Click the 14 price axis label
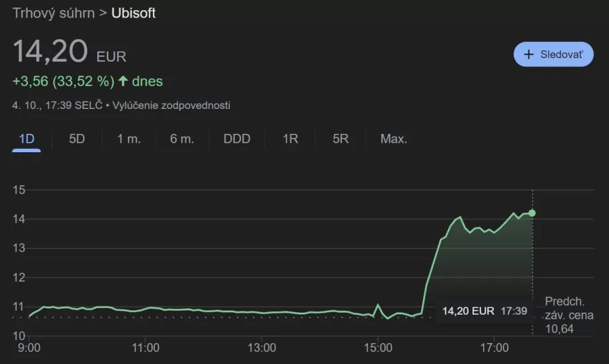Viewport: 609px width, 364px height. [x=19, y=219]
